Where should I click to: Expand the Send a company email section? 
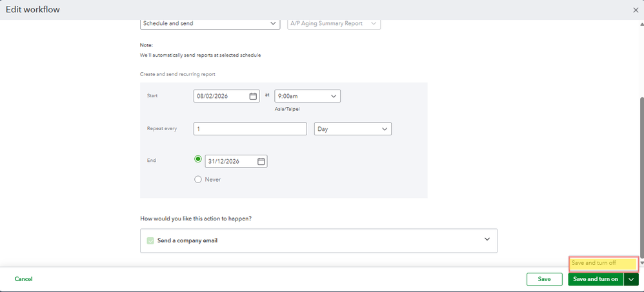[x=487, y=240]
